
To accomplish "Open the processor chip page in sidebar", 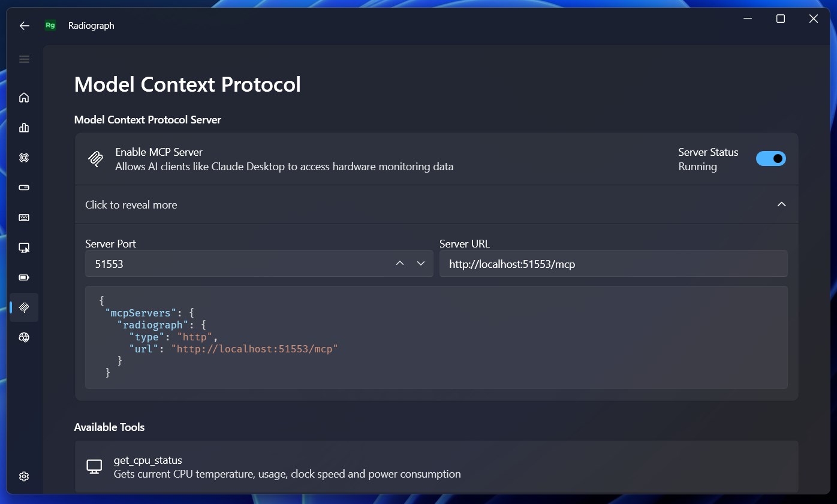I will coord(24,158).
